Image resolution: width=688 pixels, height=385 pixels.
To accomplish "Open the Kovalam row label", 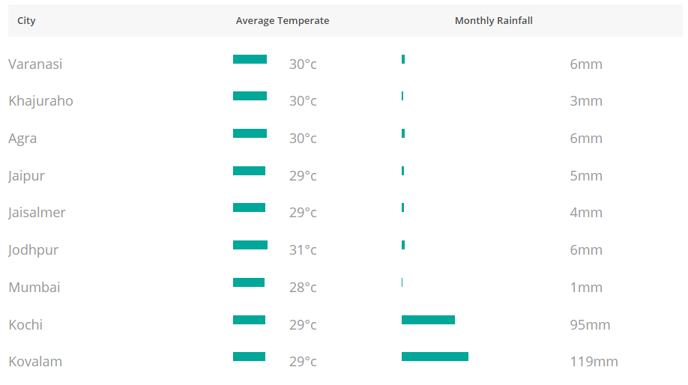I will pyautogui.click(x=35, y=361).
